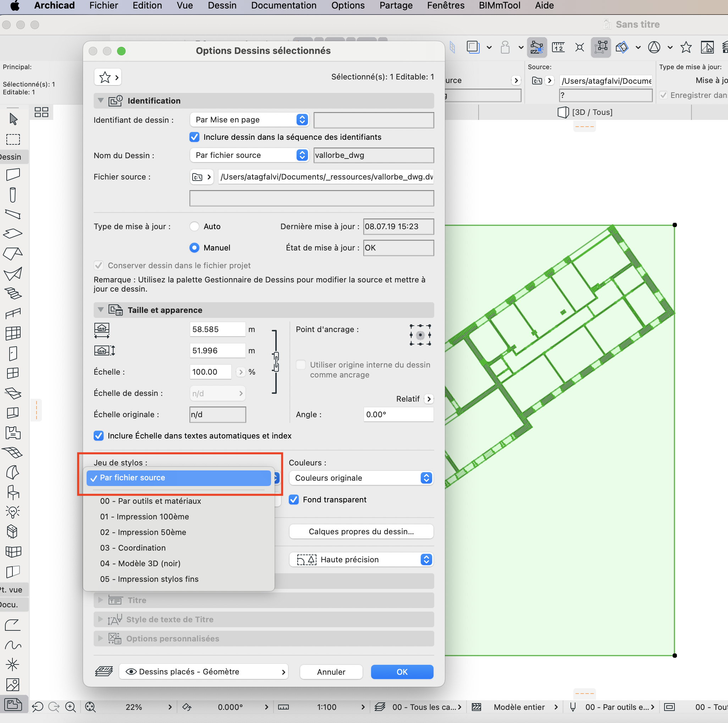Select the Curtain Wall tool
The image size is (728, 723).
(13, 333)
